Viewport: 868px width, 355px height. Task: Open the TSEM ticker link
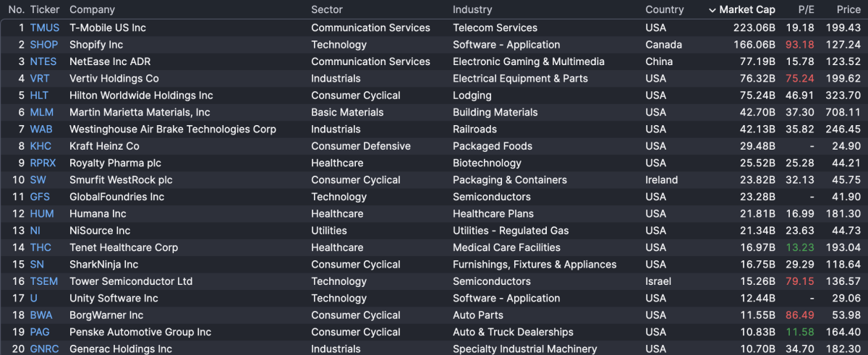point(44,281)
